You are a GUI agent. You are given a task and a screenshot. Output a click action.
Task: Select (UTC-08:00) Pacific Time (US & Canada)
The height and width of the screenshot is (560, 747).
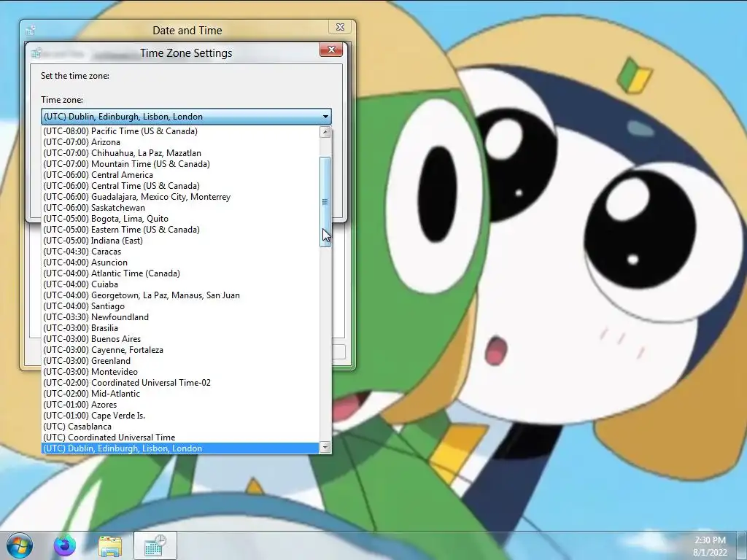pos(180,131)
